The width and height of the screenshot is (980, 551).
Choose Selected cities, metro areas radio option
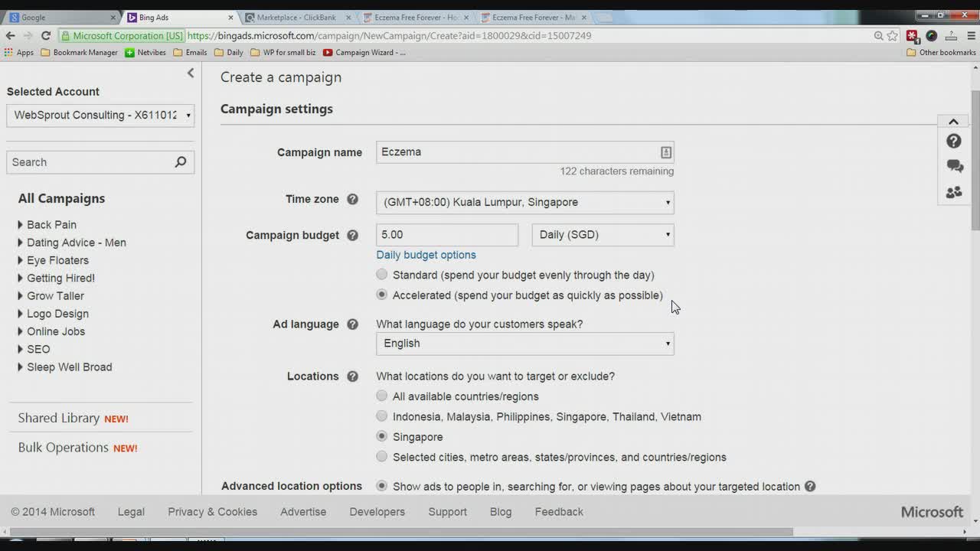(382, 457)
